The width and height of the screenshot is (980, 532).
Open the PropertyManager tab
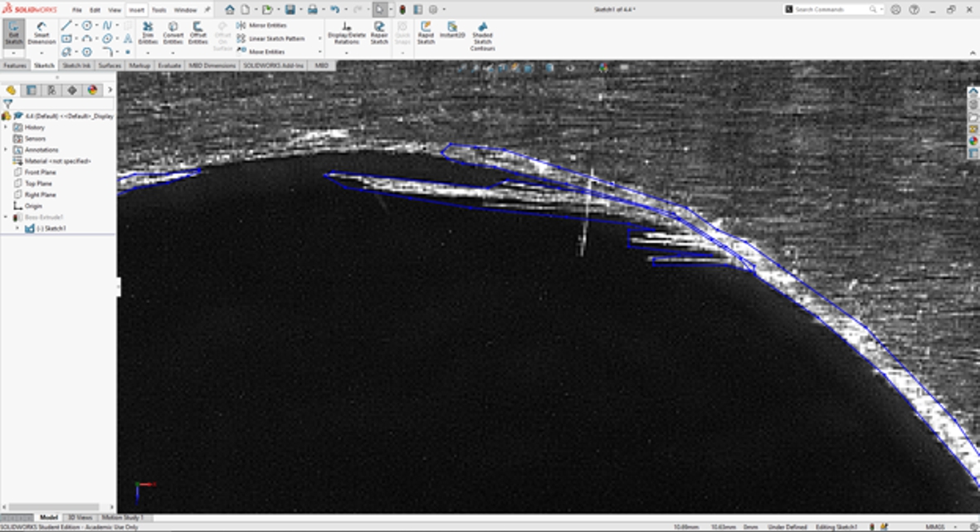(32, 90)
